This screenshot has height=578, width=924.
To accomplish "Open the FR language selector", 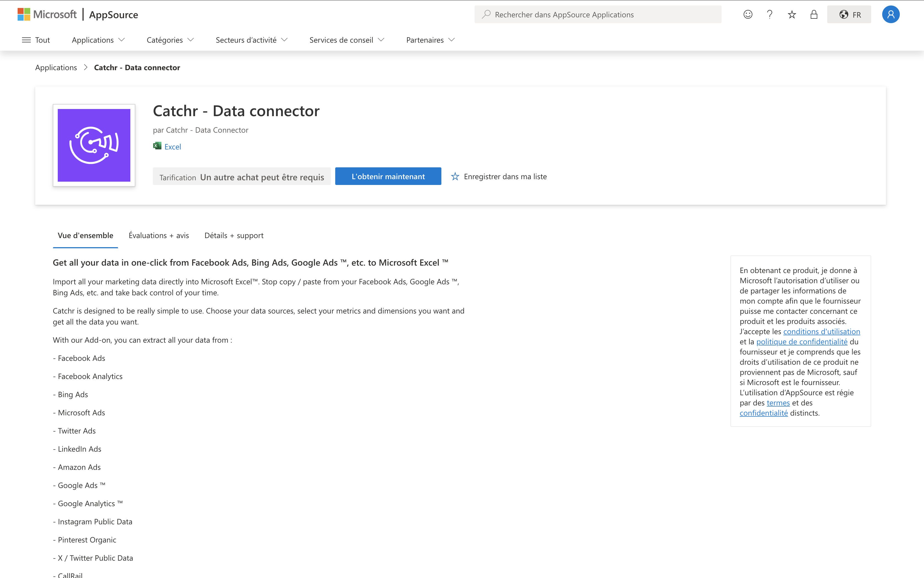I will pos(849,15).
